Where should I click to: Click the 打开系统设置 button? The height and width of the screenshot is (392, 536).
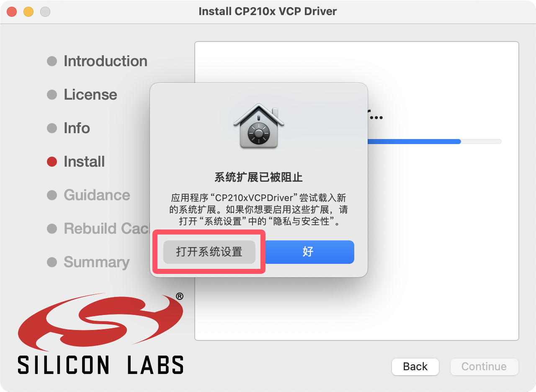(x=209, y=252)
